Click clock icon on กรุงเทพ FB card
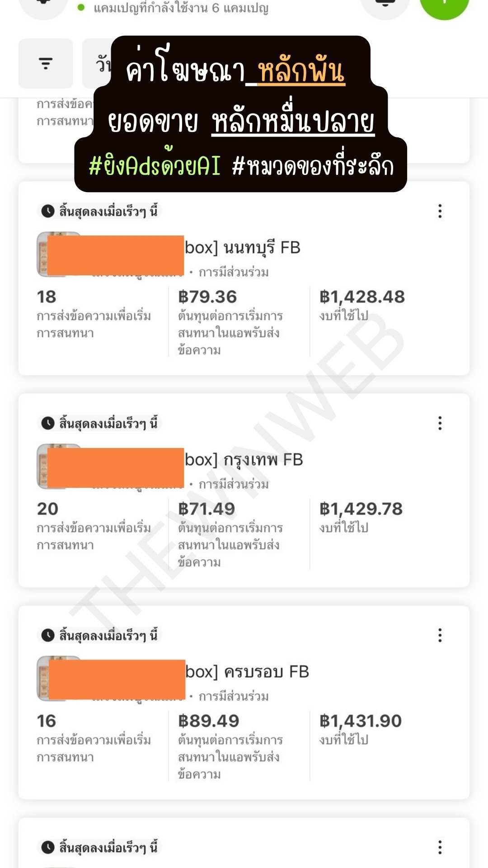The image size is (488, 868). coord(48,423)
